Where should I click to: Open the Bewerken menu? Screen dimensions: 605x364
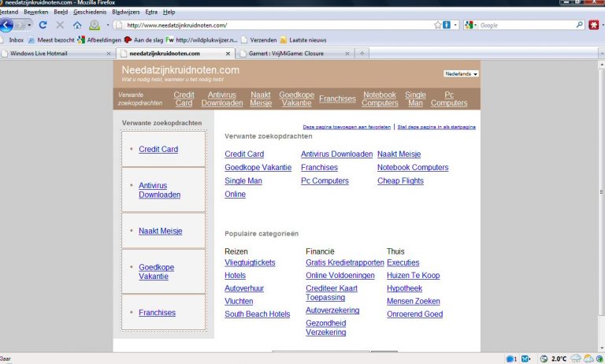(36, 12)
